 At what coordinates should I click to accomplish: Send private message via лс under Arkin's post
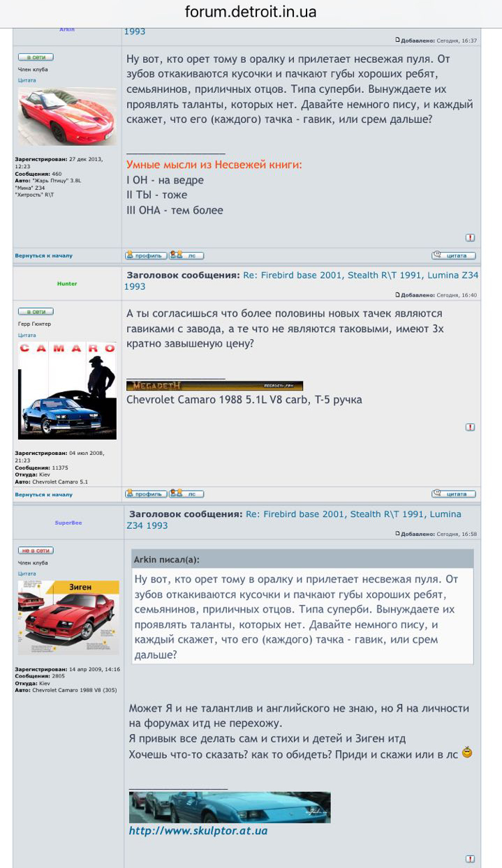pyautogui.click(x=186, y=255)
